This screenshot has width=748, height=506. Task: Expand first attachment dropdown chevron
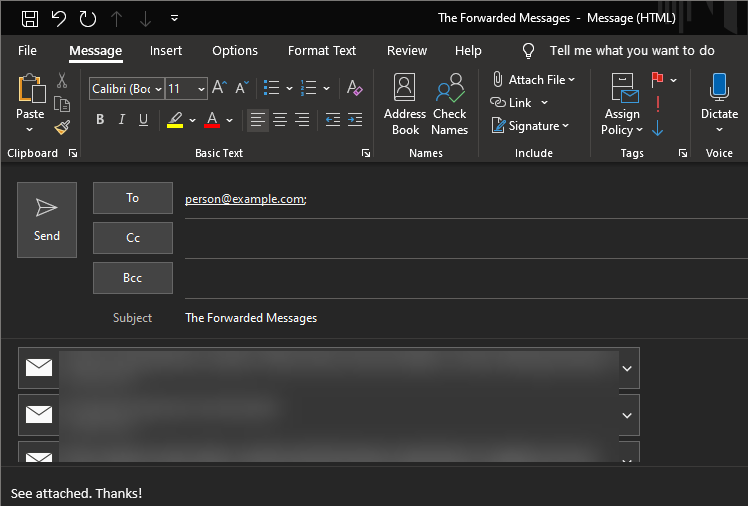pos(627,369)
